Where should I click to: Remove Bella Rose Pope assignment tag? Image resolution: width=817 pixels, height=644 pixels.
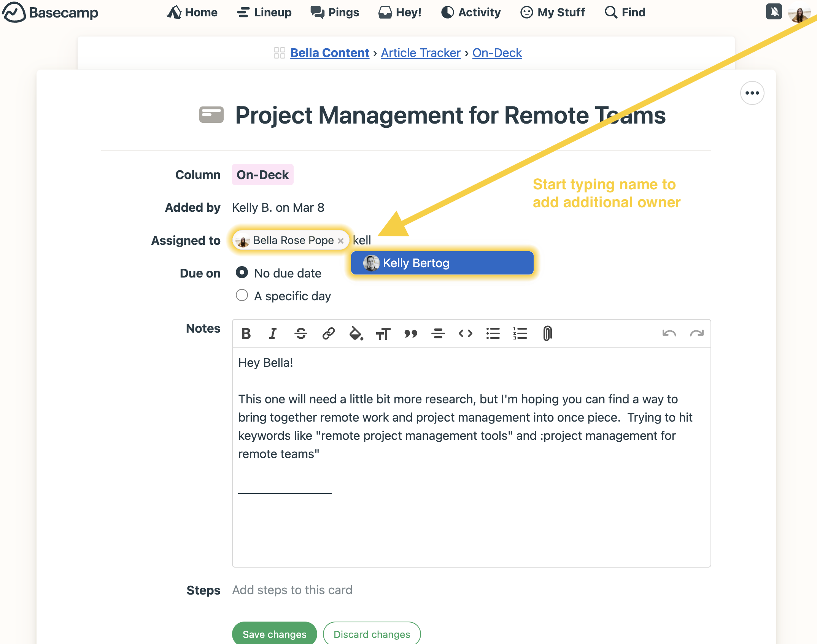[341, 240]
